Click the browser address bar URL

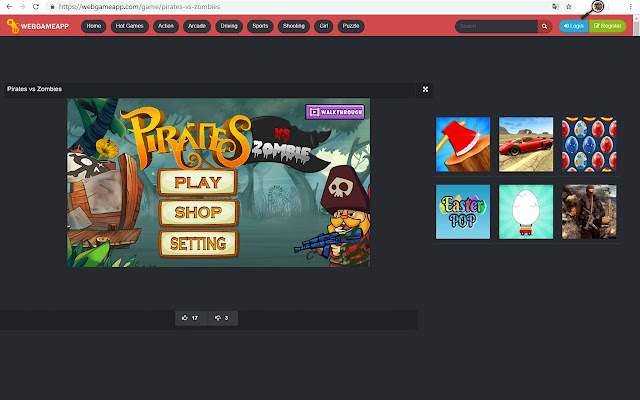click(139, 7)
